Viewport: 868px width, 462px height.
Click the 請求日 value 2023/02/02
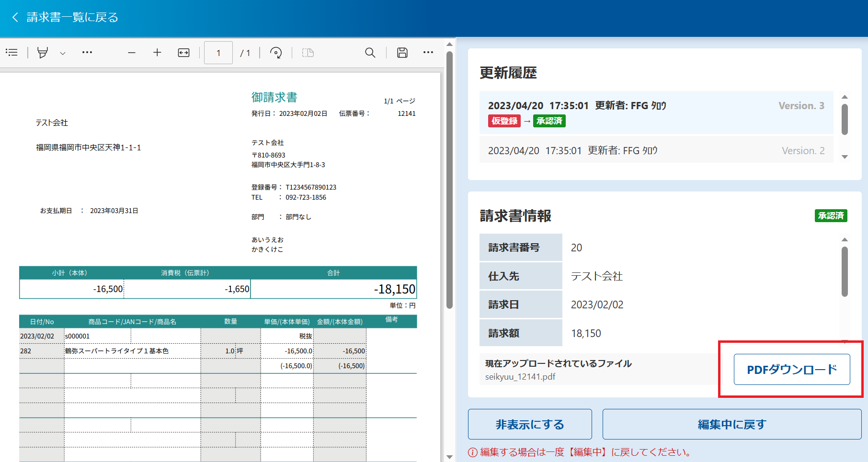597,304
